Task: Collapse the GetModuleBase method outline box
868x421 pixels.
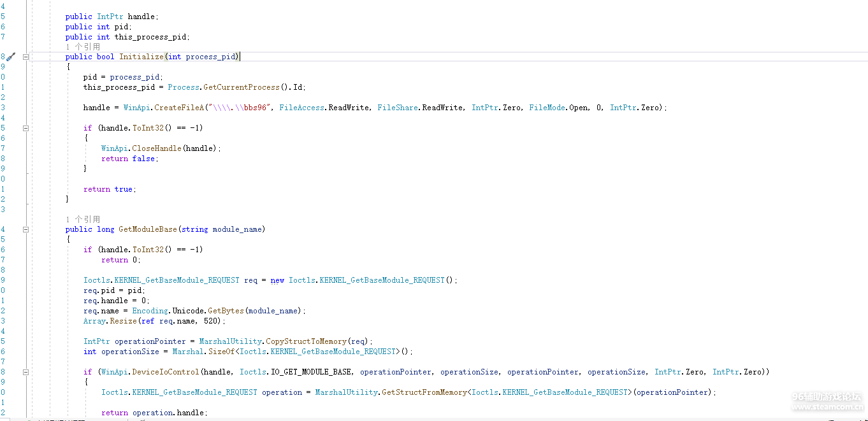Action: pos(26,229)
